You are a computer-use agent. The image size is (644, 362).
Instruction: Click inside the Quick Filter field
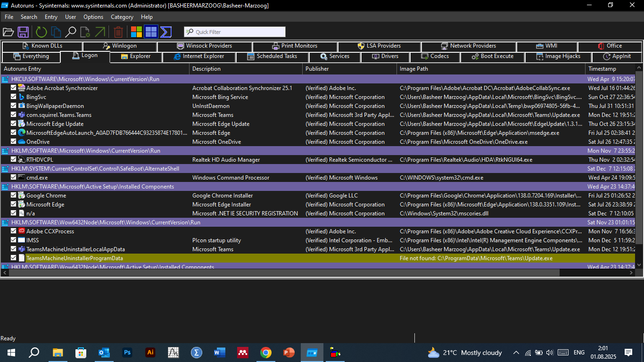point(235,32)
